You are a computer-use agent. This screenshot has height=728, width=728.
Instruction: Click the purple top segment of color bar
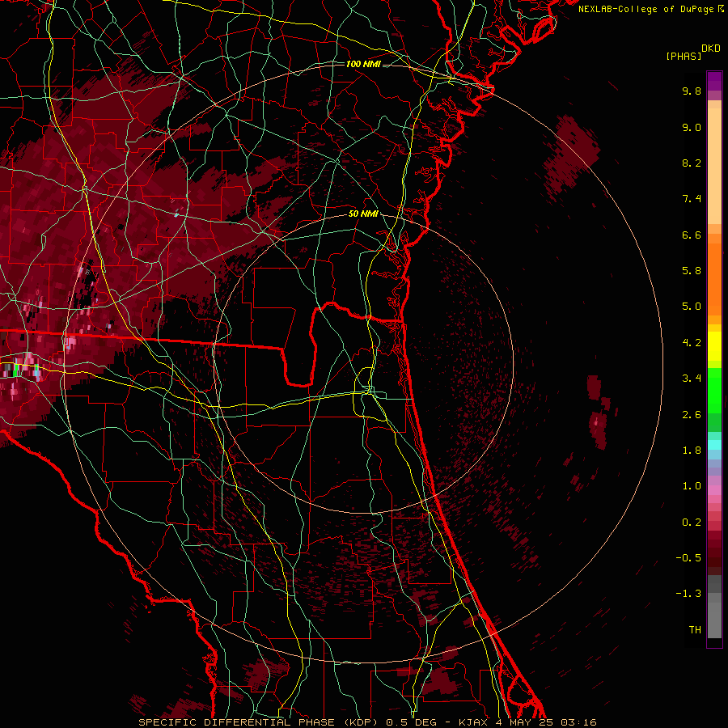[714, 80]
